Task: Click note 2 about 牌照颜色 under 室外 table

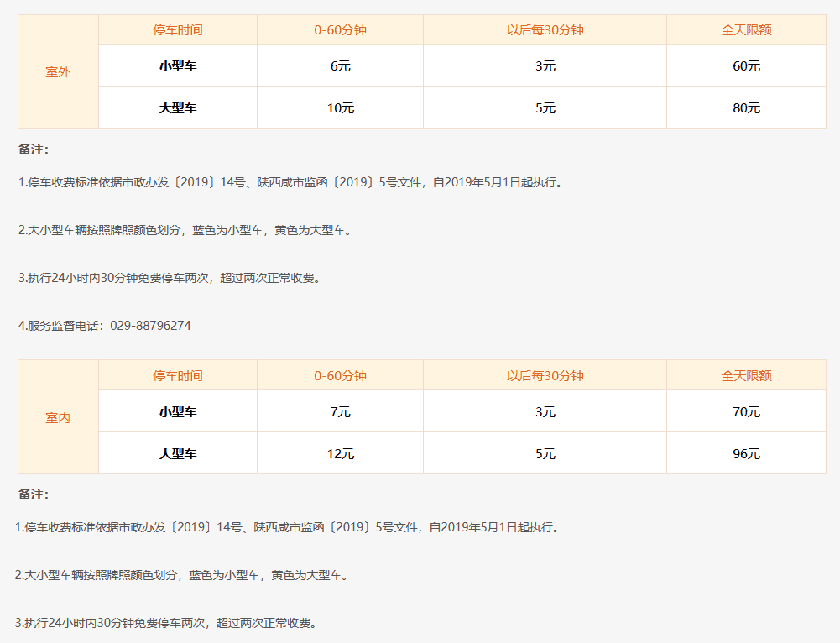Action: point(185,230)
